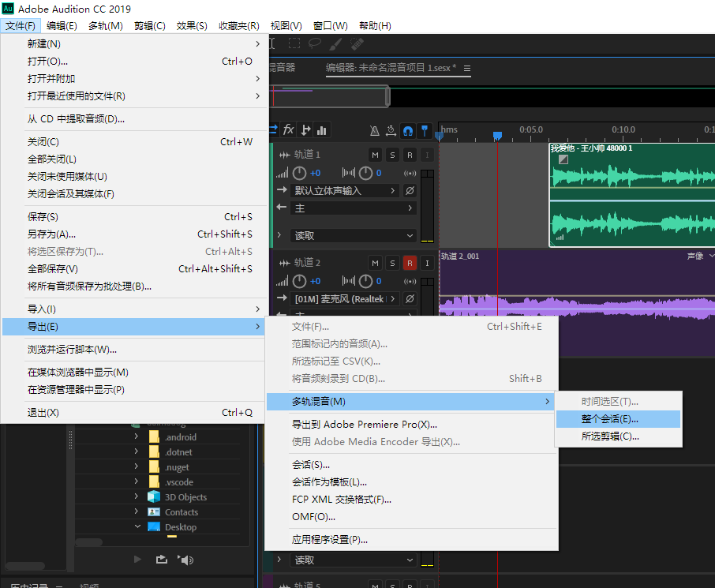Viewport: 715px width, 588px height.
Task: Choose 时间选区(T)... export option
Action: [618, 402]
